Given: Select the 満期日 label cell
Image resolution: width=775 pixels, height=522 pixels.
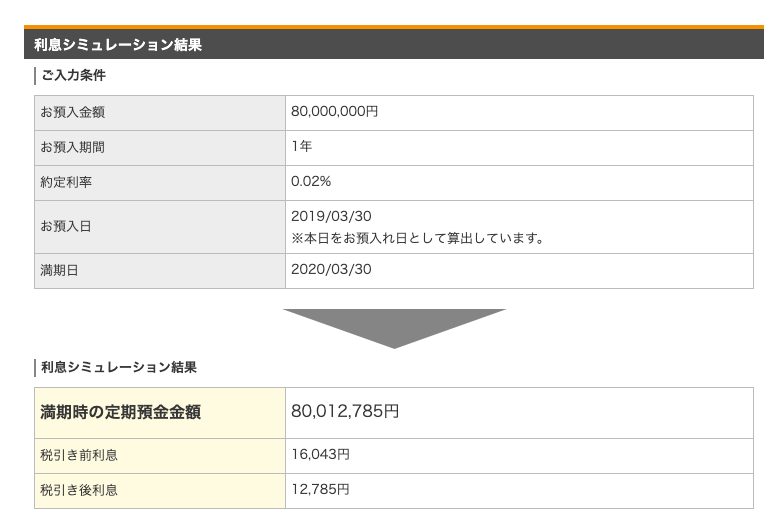Looking at the screenshot, I should click(x=160, y=270).
